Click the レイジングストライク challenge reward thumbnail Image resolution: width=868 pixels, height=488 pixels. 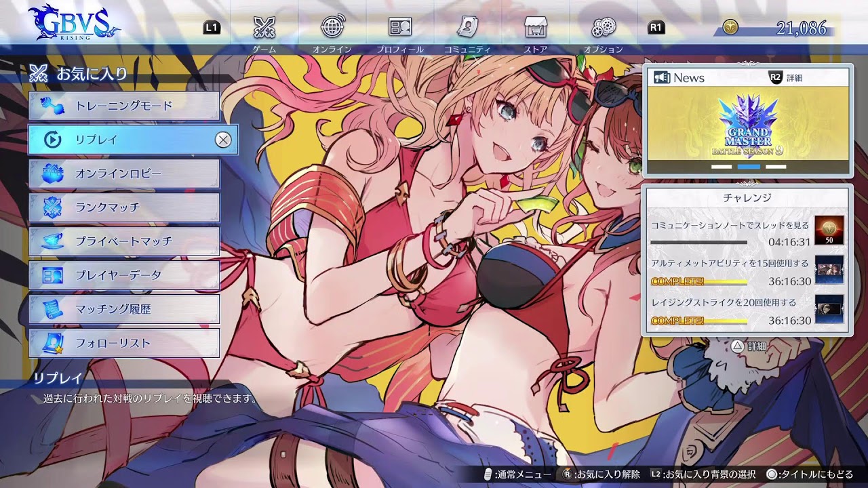tap(829, 309)
